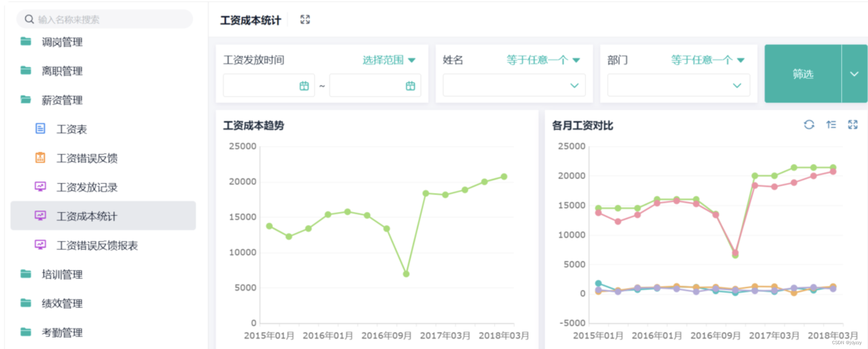868x349 pixels.
Task: Expand the arrow beside 筛选 button
Action: click(854, 74)
